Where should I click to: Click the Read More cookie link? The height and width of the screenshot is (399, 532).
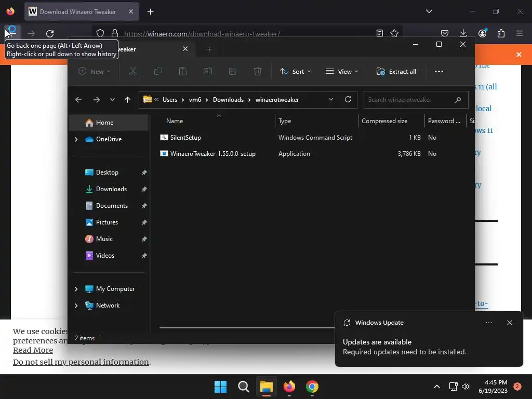tap(33, 350)
